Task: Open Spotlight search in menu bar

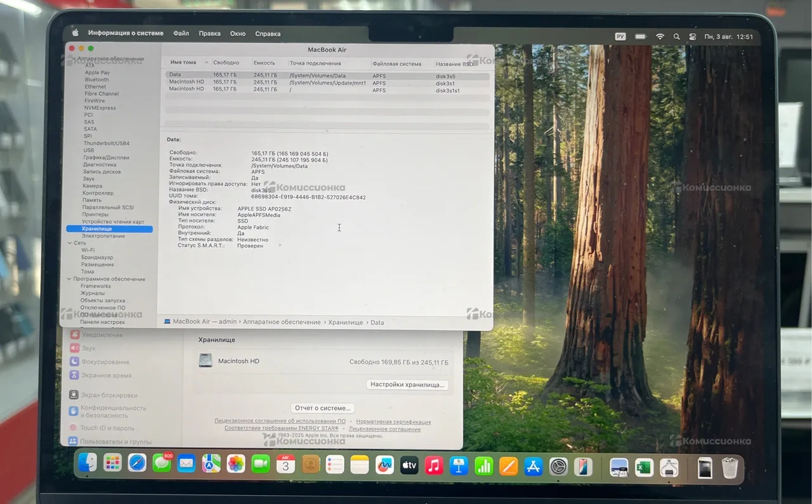Action: pos(676,37)
